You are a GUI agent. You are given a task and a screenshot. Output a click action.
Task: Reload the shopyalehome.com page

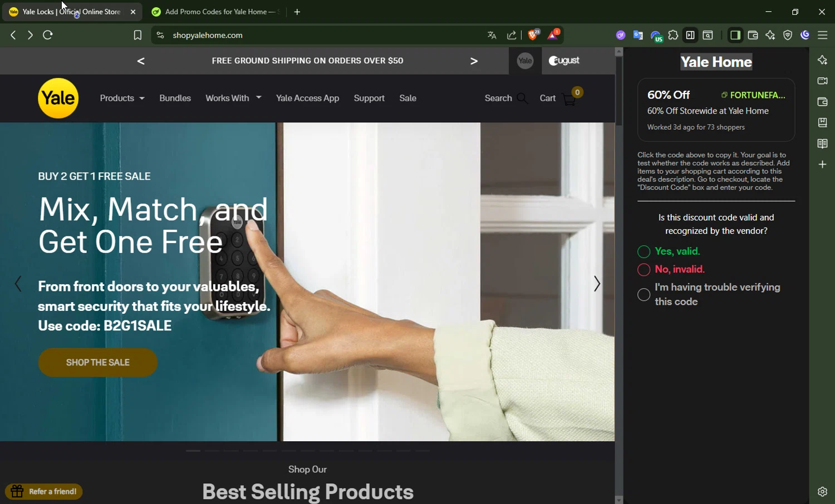(x=48, y=35)
